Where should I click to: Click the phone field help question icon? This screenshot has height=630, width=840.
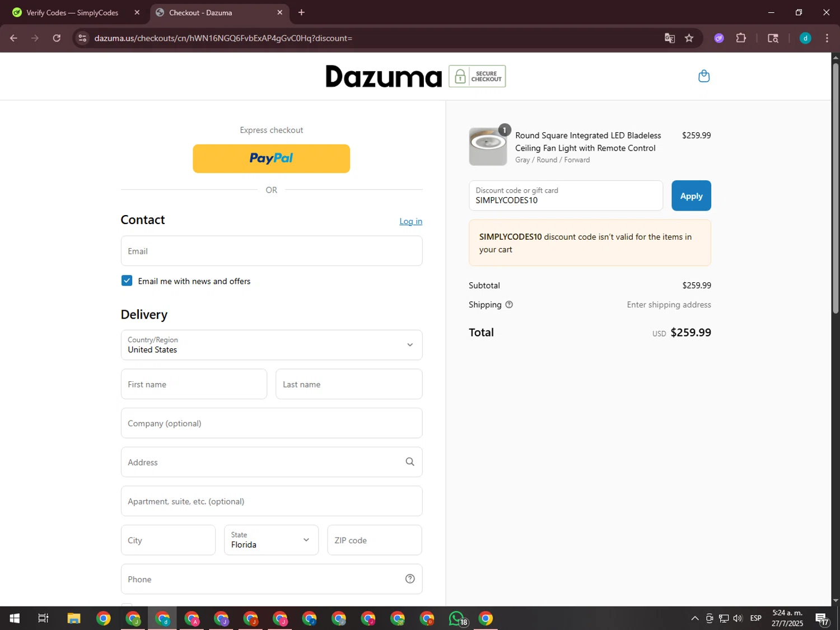[410, 579]
